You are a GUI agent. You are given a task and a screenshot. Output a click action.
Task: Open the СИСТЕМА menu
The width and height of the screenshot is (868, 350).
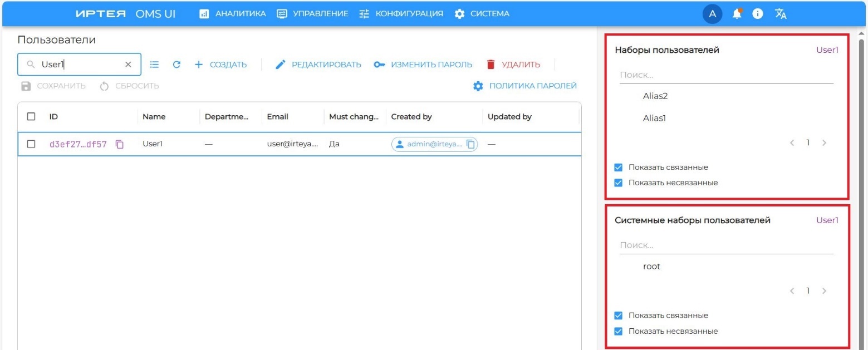coord(482,13)
